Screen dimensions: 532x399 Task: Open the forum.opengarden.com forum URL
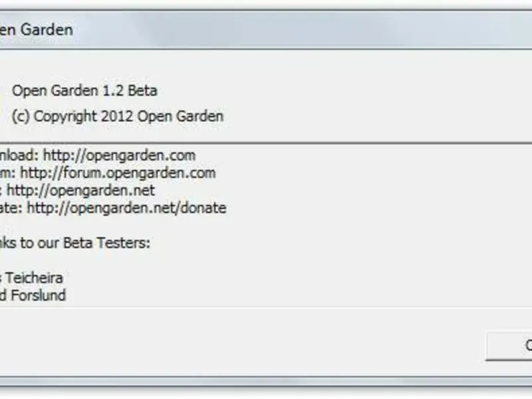[x=118, y=173]
